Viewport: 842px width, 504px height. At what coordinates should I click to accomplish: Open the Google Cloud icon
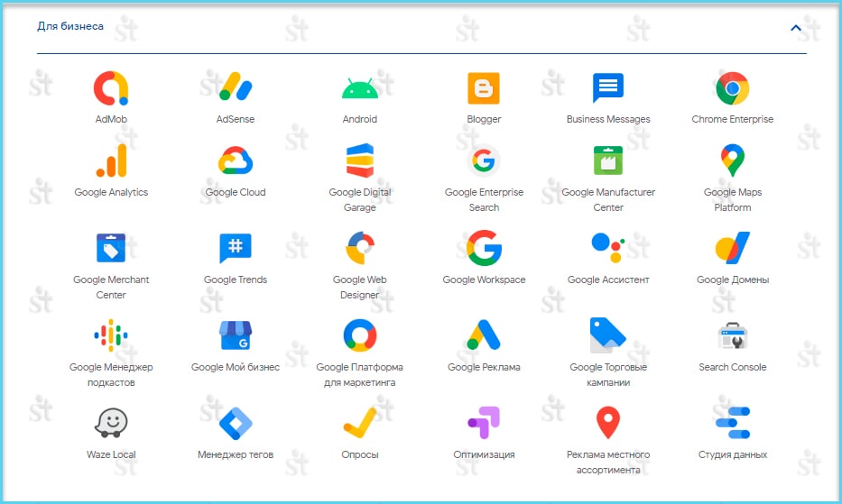236,160
